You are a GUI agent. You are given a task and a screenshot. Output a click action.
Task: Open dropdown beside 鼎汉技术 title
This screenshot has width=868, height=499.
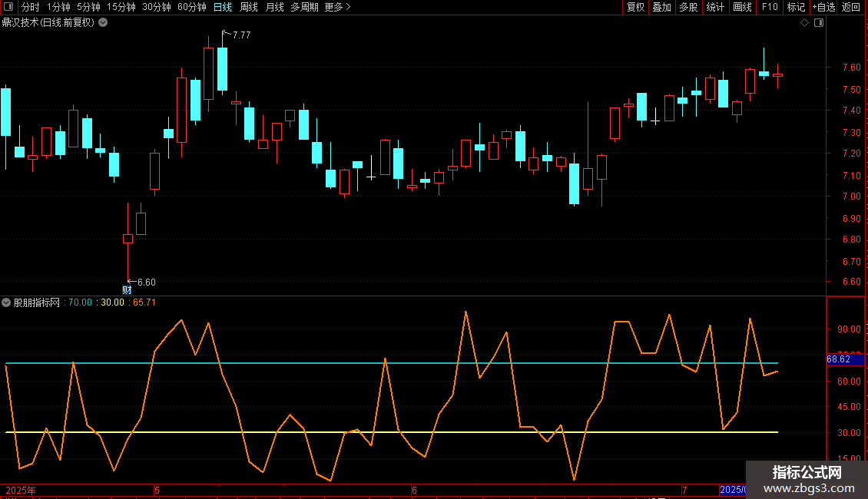point(103,23)
